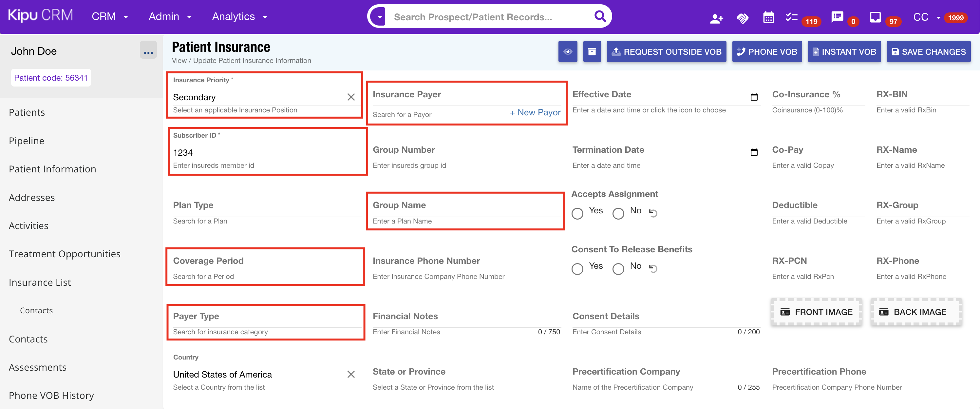Open the handshake icon in header

point(742,18)
